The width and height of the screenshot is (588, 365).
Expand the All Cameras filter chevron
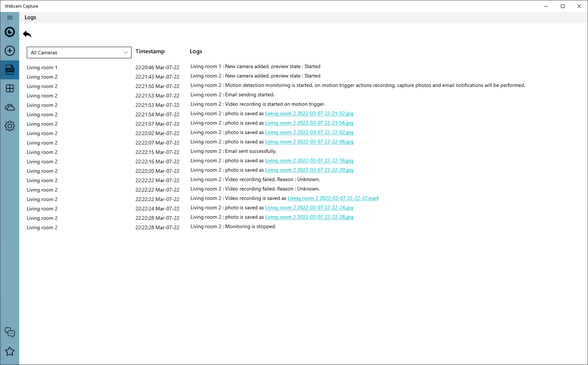(x=125, y=53)
